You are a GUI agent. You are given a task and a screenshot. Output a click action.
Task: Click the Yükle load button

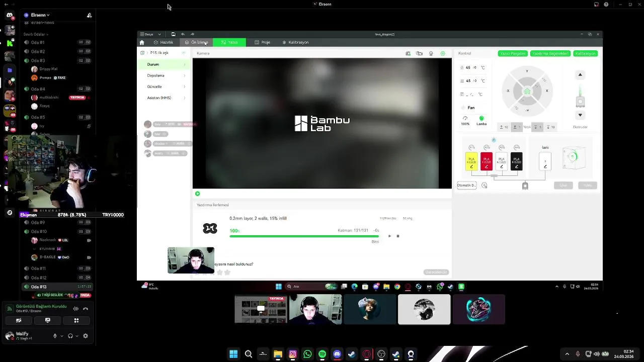point(588,186)
